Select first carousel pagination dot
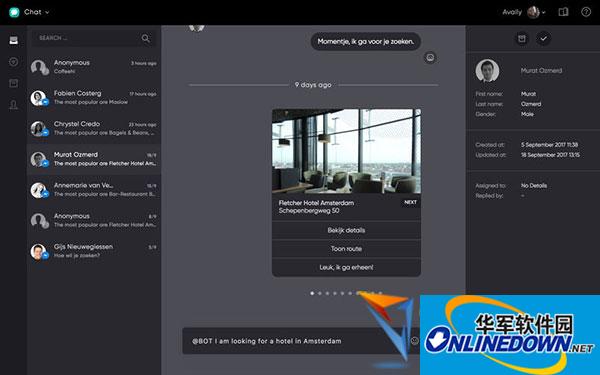 (x=312, y=293)
